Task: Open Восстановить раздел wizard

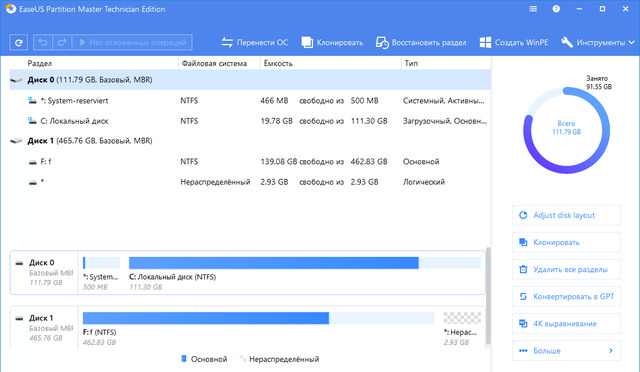Action: click(x=421, y=42)
